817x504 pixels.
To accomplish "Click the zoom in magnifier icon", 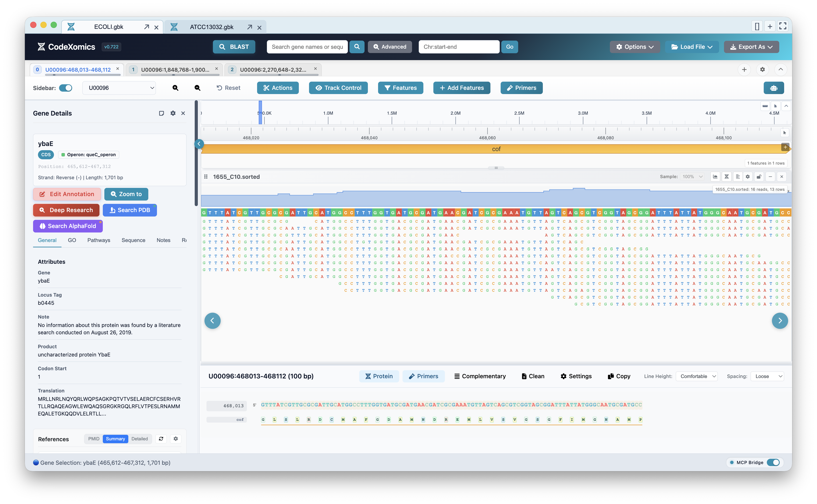I will 175,88.
